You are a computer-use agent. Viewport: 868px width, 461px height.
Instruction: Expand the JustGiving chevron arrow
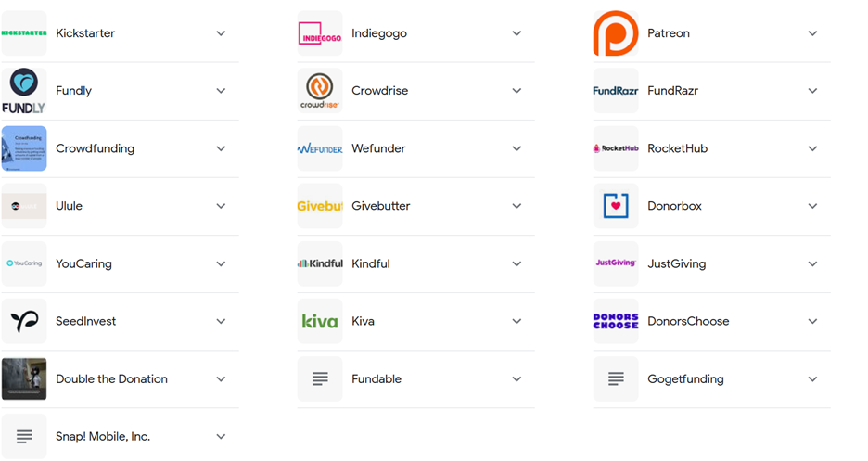click(812, 264)
